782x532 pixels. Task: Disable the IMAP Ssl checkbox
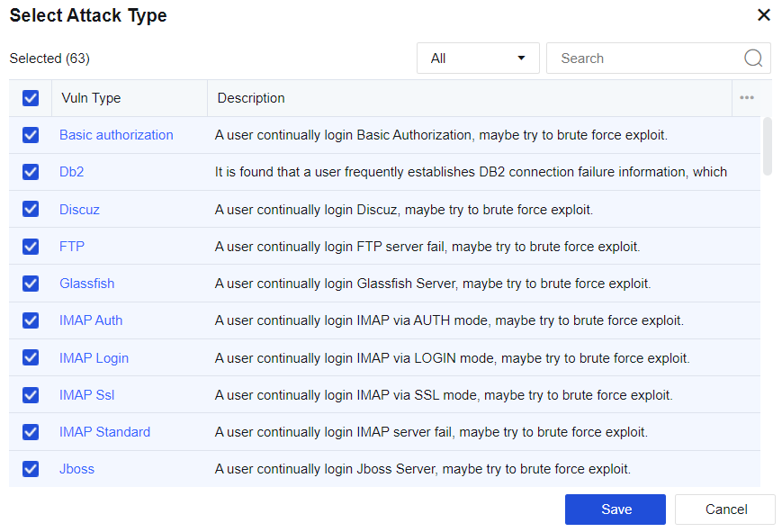coord(31,395)
